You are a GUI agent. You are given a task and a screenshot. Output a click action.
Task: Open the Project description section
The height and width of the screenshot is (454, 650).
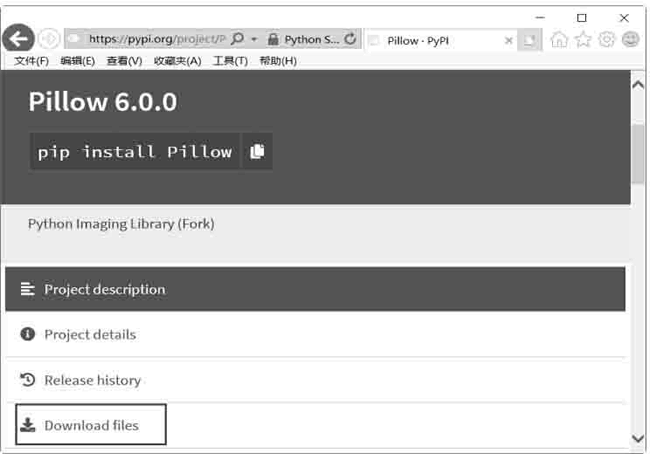[315, 289]
